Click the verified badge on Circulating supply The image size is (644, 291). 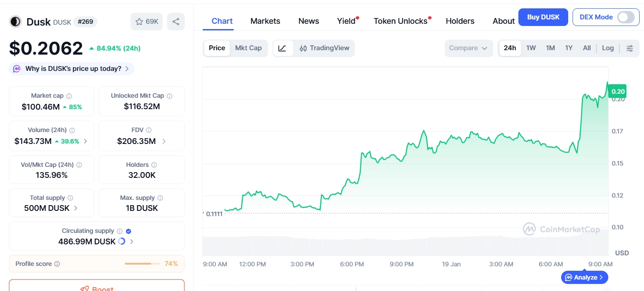point(128,231)
